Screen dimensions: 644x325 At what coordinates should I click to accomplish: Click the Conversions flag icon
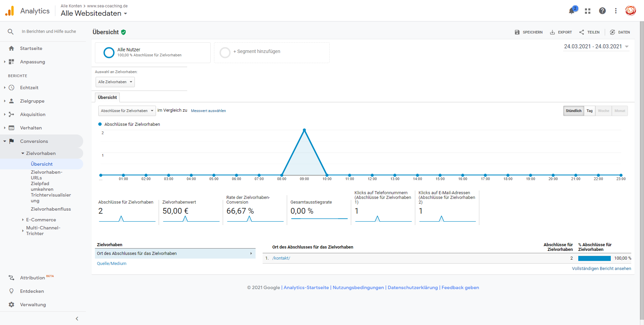coord(11,141)
